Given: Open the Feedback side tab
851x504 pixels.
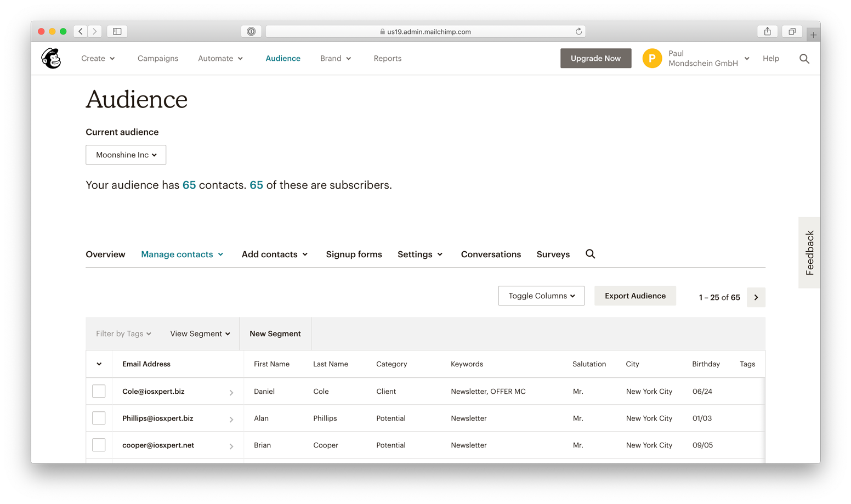Looking at the screenshot, I should (809, 253).
